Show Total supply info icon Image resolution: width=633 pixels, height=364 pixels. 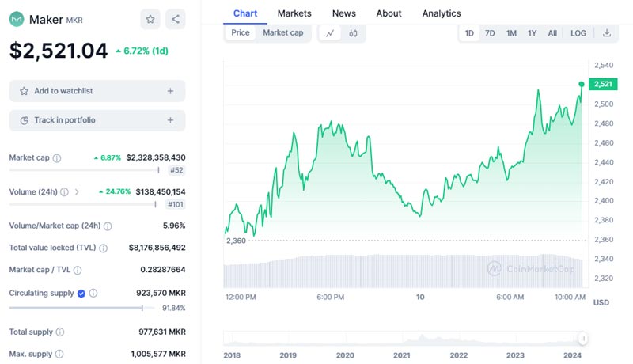coord(60,332)
